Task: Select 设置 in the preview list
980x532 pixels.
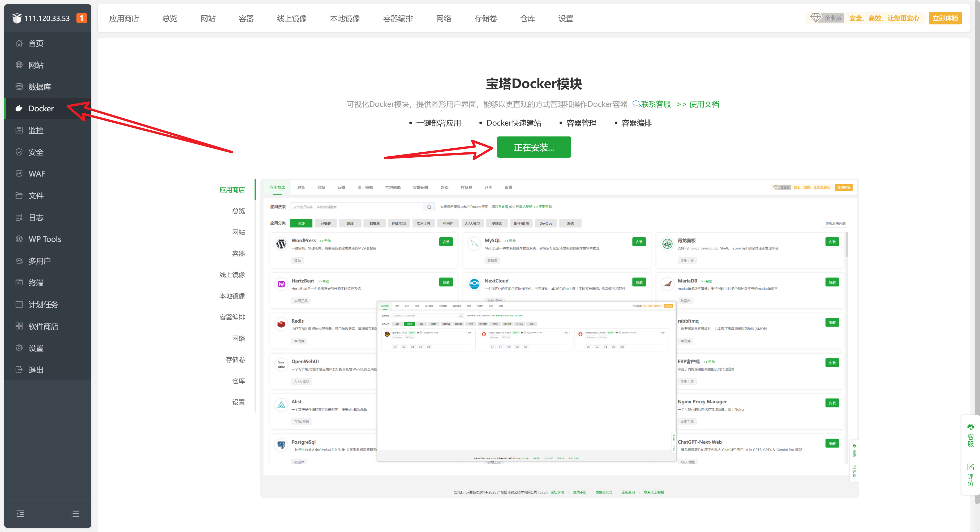Action: (x=239, y=402)
